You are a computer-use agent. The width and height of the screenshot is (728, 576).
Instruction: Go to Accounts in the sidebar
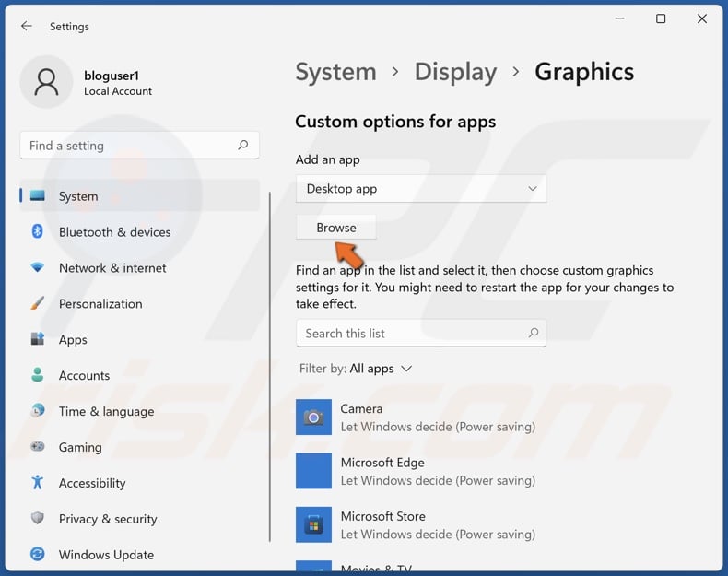click(84, 376)
